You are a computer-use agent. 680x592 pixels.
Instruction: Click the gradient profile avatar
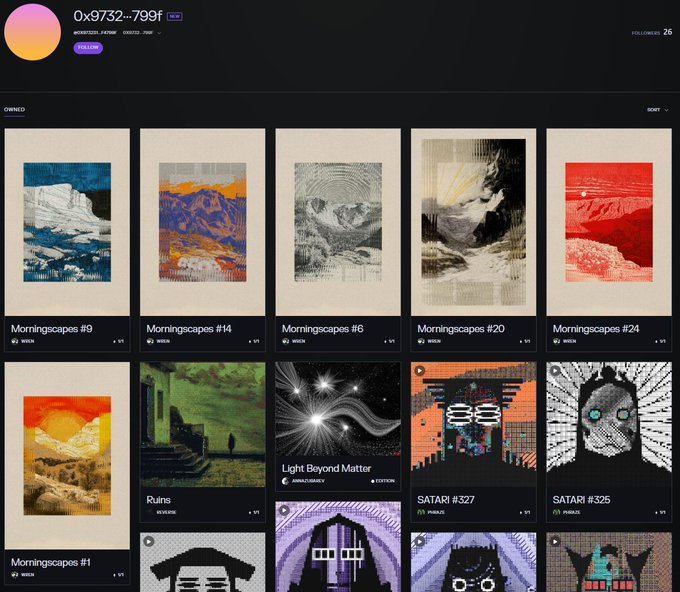[33, 32]
